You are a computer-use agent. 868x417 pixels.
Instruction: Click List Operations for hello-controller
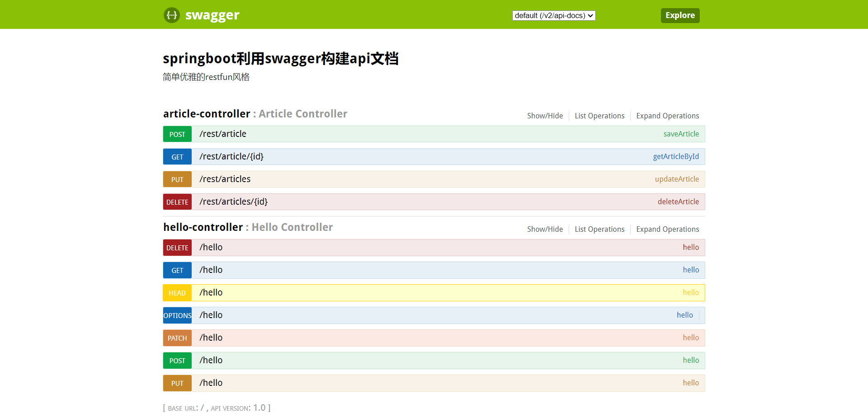click(x=599, y=230)
